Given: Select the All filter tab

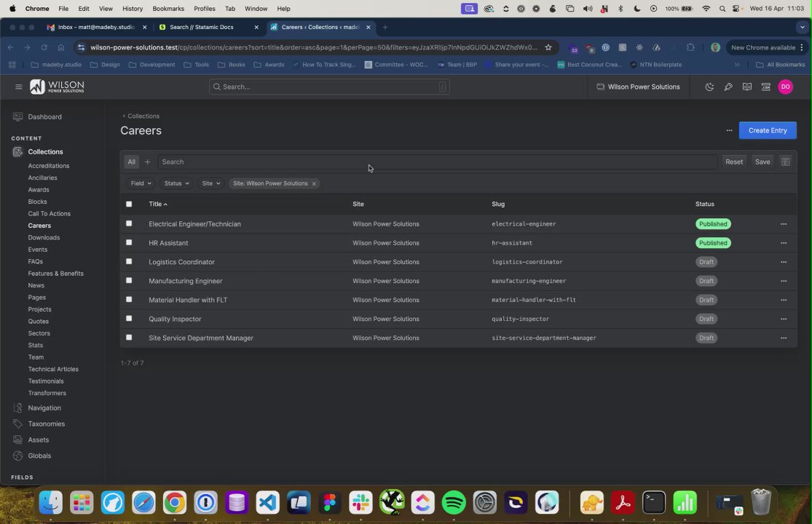Looking at the screenshot, I should tap(132, 162).
